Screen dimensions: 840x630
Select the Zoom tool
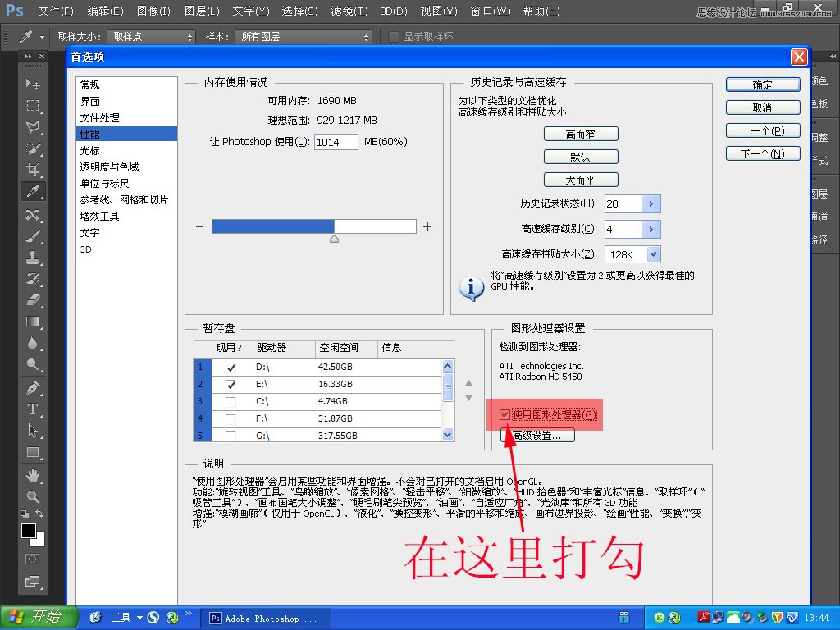[33, 496]
